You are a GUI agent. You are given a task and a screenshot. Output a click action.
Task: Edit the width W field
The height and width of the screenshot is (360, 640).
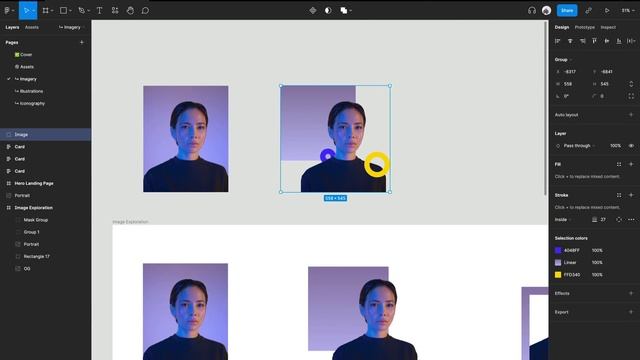tap(571, 84)
